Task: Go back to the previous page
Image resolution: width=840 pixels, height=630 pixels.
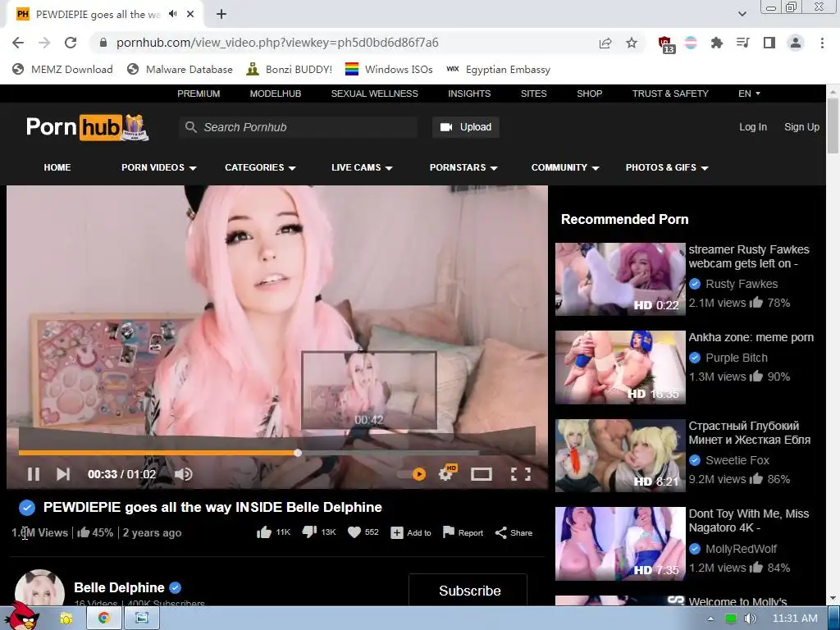Action: tap(18, 43)
